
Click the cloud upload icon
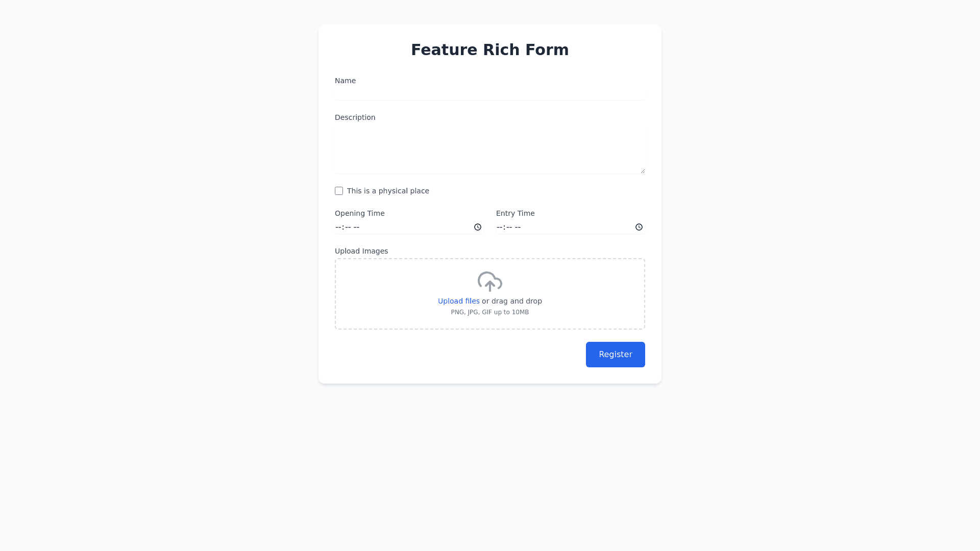489,282
